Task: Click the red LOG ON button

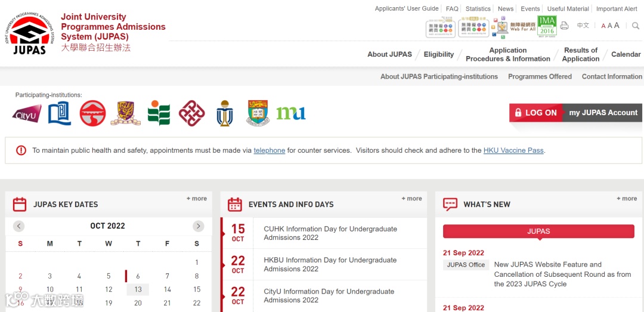Action: [536, 113]
